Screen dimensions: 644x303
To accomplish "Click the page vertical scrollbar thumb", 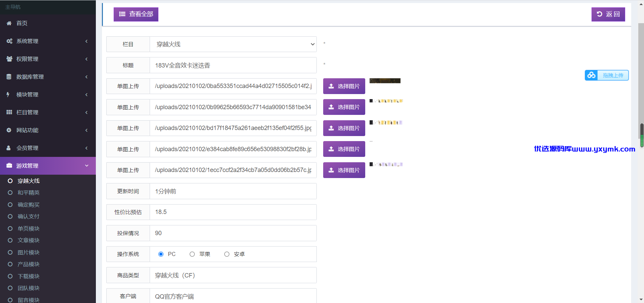I will [x=642, y=135].
